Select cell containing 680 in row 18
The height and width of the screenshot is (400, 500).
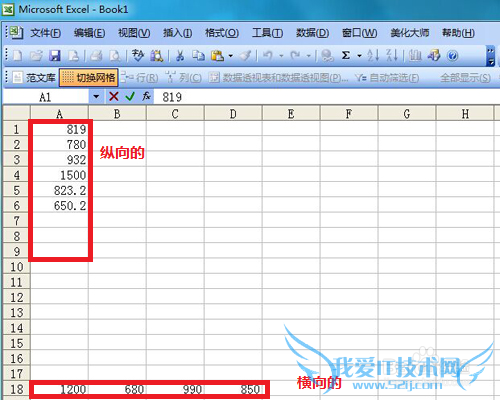coord(117,389)
